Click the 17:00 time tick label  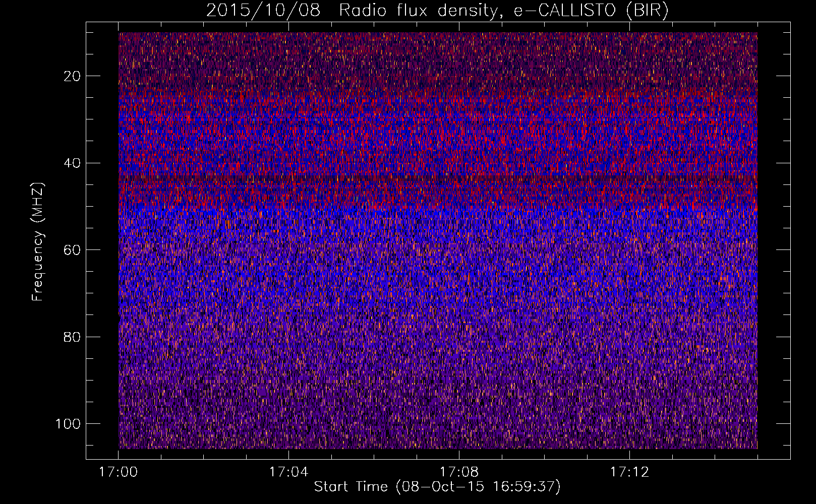coord(118,472)
